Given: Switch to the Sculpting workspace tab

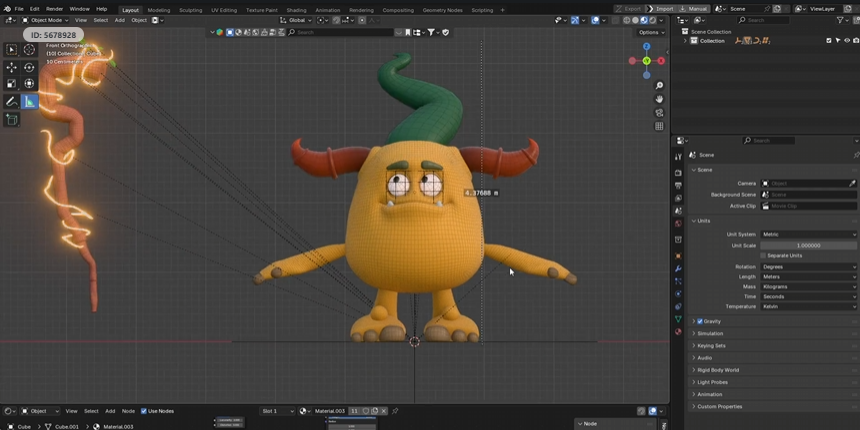Looking at the screenshot, I should pos(190,10).
